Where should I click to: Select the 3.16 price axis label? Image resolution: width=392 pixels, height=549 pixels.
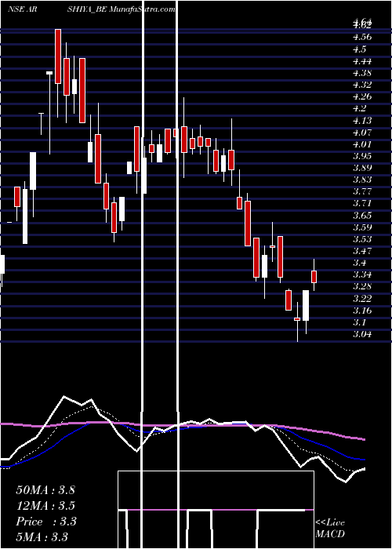click(x=362, y=311)
